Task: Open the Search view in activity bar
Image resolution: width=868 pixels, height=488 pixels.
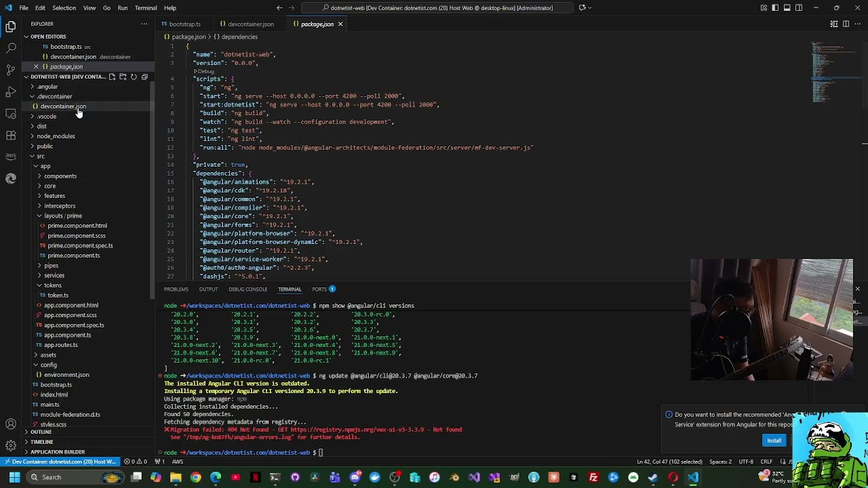Action: [11, 48]
